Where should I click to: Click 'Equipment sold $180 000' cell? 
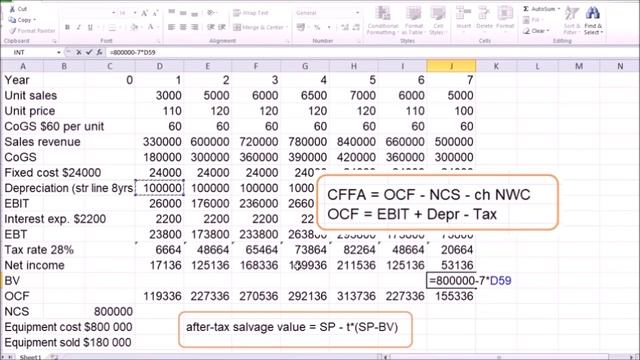click(68, 342)
